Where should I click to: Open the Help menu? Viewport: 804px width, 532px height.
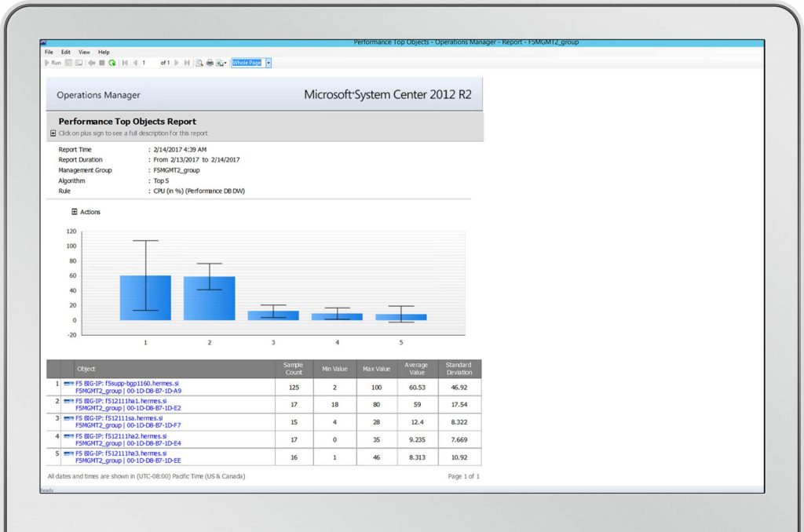click(x=104, y=52)
